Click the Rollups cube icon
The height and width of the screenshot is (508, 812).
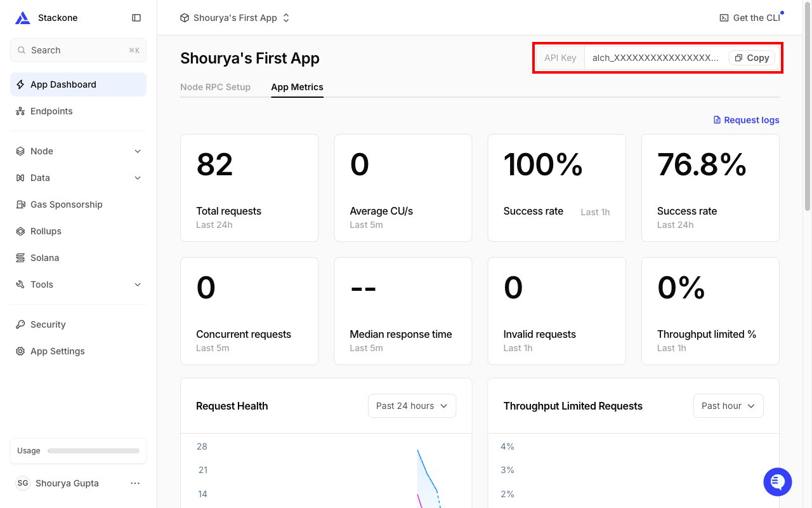tap(20, 231)
